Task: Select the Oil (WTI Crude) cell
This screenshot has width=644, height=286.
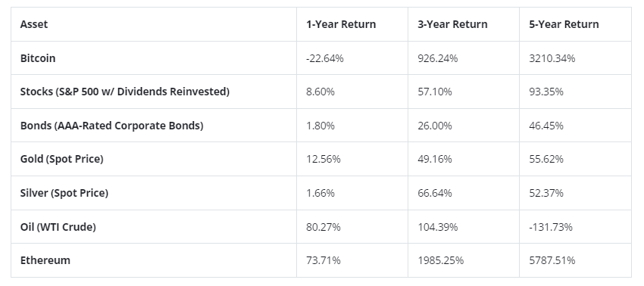Action: coord(58,227)
